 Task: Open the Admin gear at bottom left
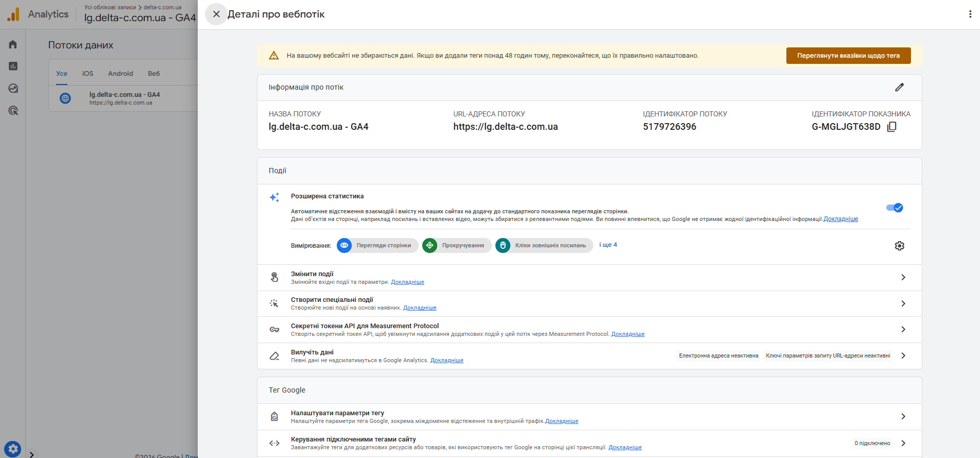coord(13,449)
